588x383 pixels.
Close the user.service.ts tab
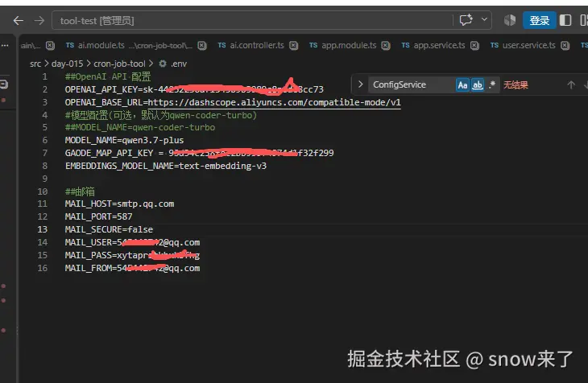point(565,46)
